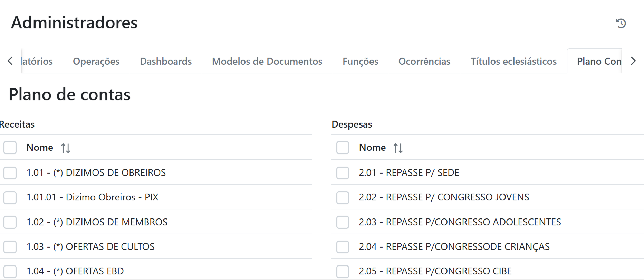Check the 1.03 OFERTAS DE CULTOS row

10,246
